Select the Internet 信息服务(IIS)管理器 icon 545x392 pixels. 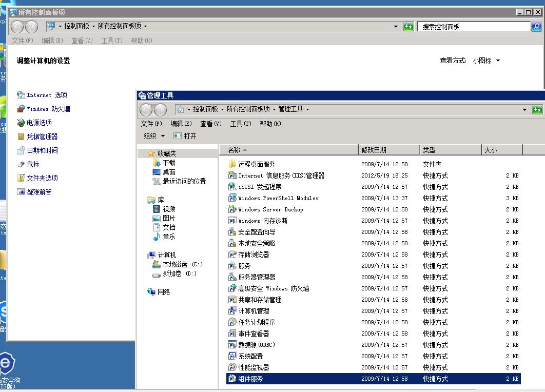pyautogui.click(x=232, y=175)
